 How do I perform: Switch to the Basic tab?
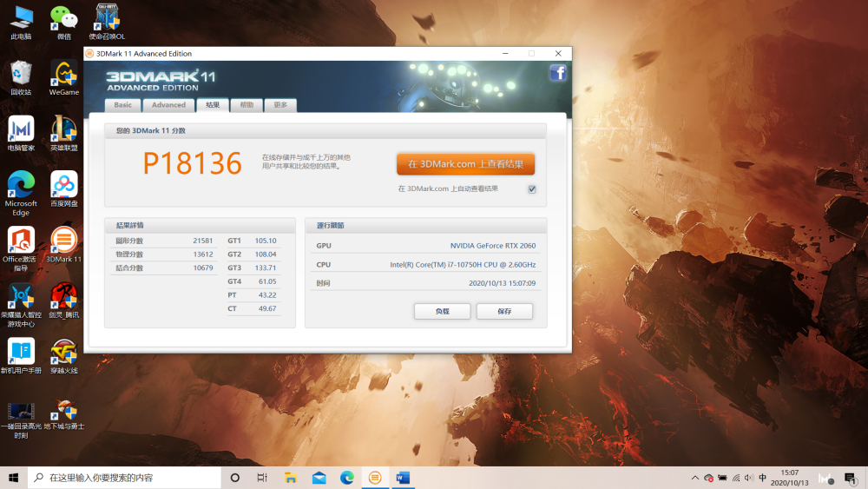coord(123,105)
